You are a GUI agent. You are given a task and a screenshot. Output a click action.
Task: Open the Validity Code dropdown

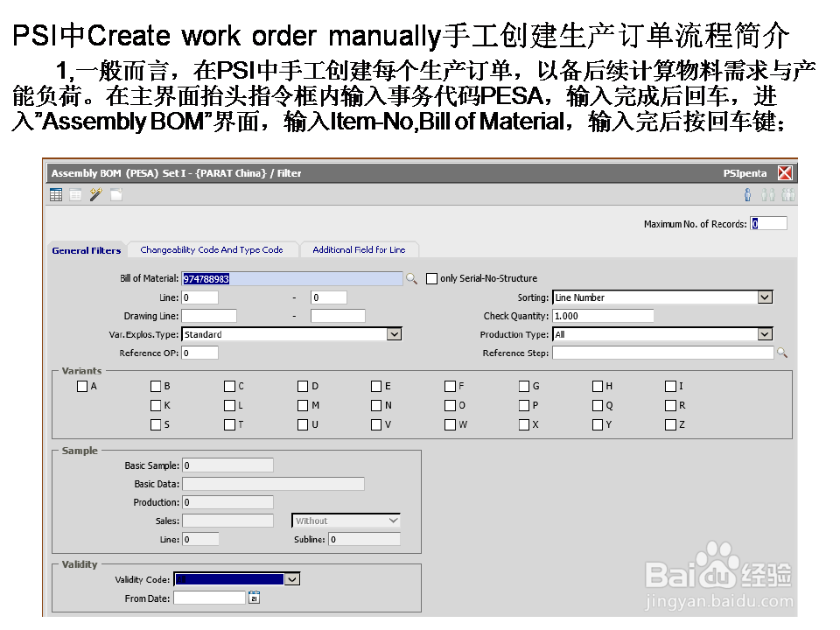(292, 579)
